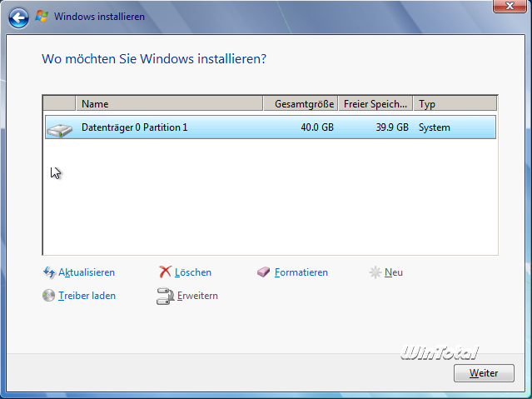Click the drives icon beside Erweitern

[165, 296]
